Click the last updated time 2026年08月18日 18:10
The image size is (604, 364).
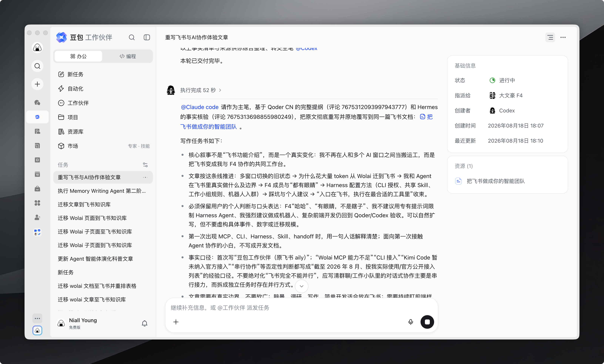click(x=515, y=141)
